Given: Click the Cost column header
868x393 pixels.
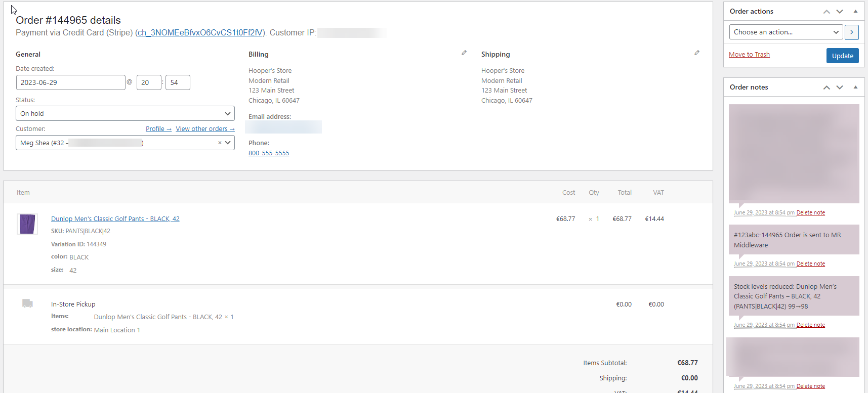Looking at the screenshot, I should pyautogui.click(x=568, y=193).
